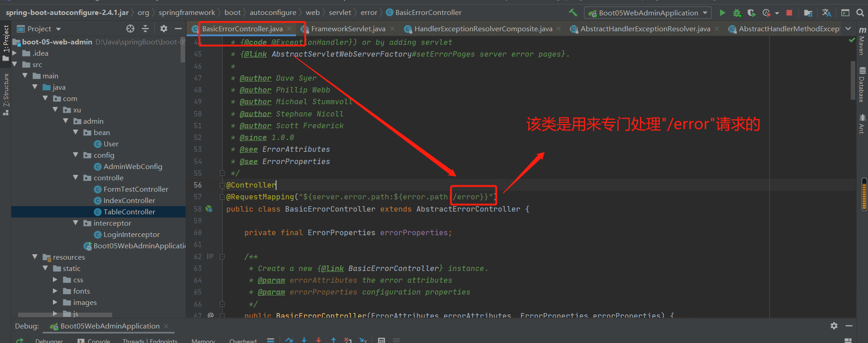Open the Boot05WebAdminApplication run configuration dropdown

[648, 13]
